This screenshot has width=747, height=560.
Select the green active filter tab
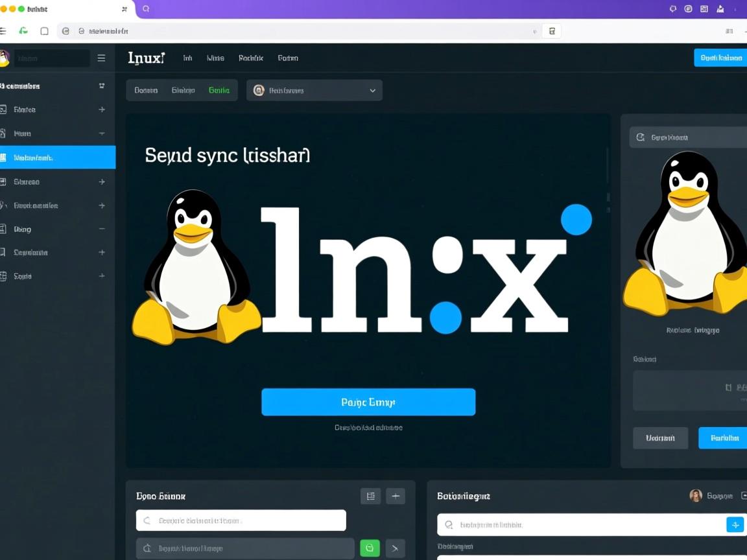pos(219,90)
